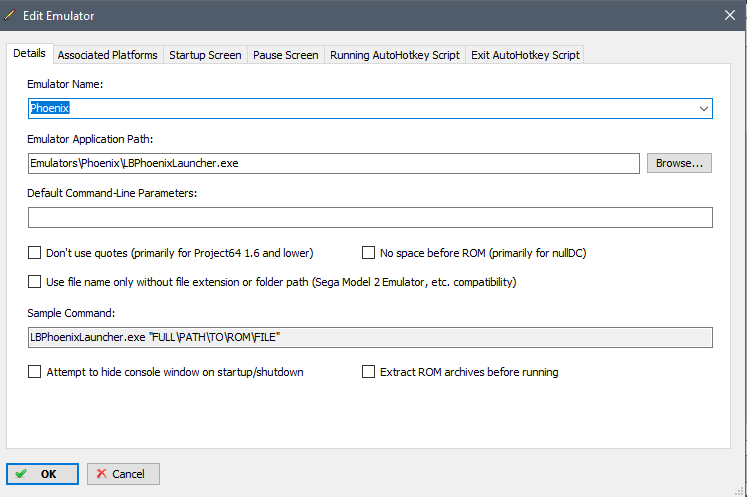Open the Pause Screen tab
Image resolution: width=747 pixels, height=497 pixels.
pyautogui.click(x=286, y=55)
